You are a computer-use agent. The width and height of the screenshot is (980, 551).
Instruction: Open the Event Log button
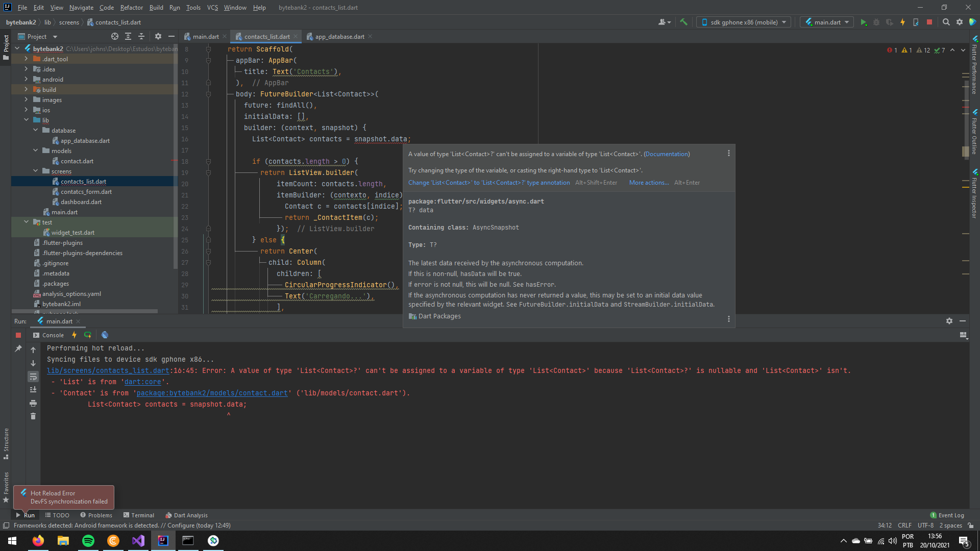click(947, 515)
